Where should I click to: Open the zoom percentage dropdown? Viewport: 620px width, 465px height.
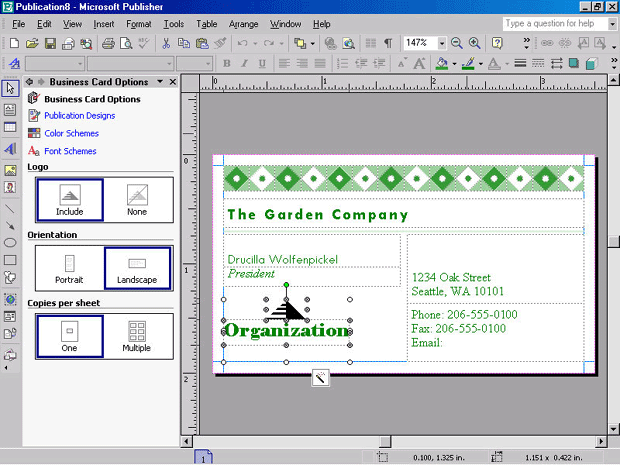[441, 43]
